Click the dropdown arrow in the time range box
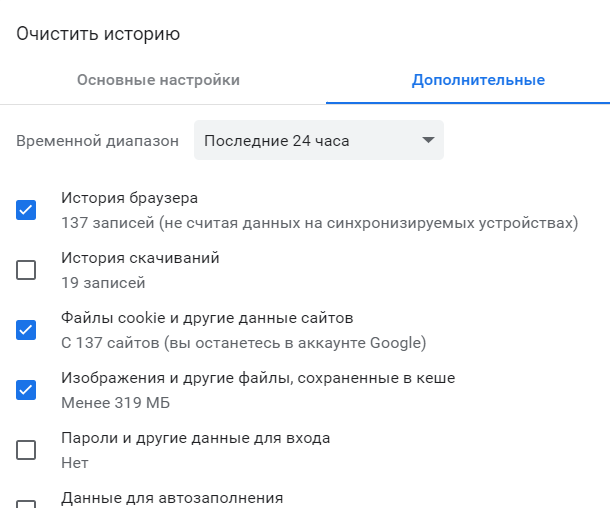Screen dimensions: 610x508 tap(429, 141)
